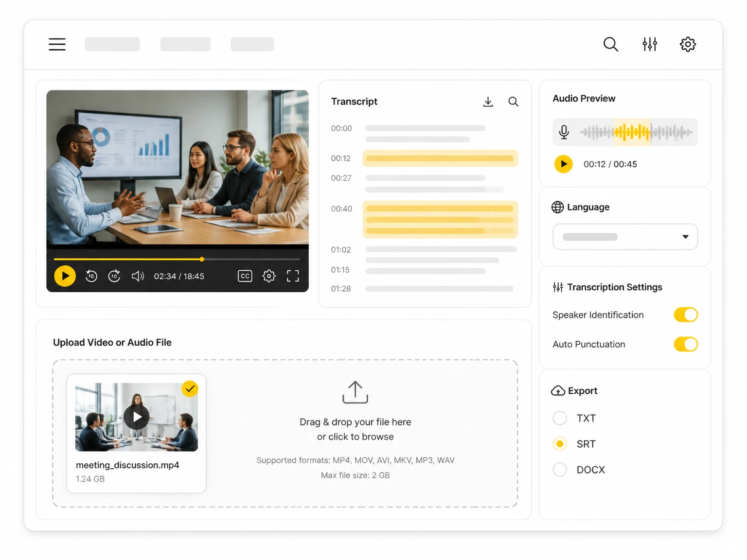This screenshot has width=747, height=560.
Task: Open the sliders icon in top bar
Action: pyautogui.click(x=650, y=44)
